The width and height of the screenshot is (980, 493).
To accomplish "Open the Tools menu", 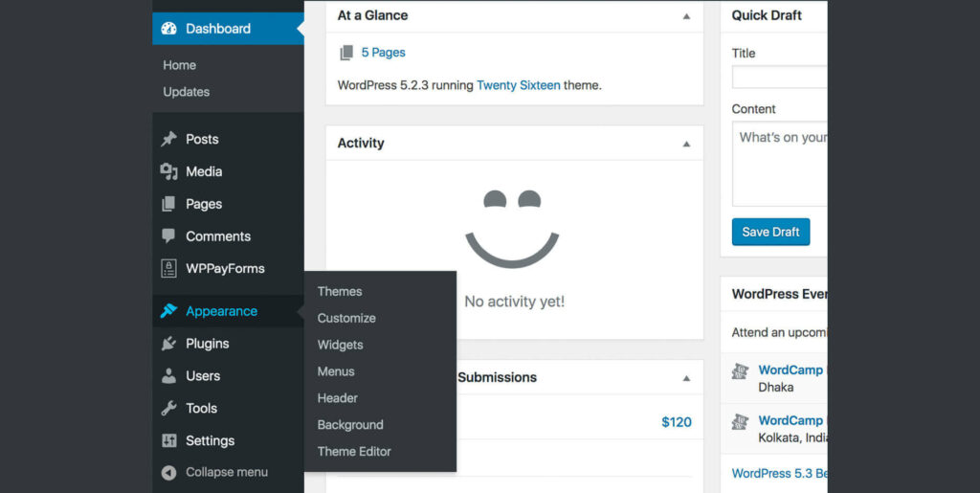I will 228,408.
